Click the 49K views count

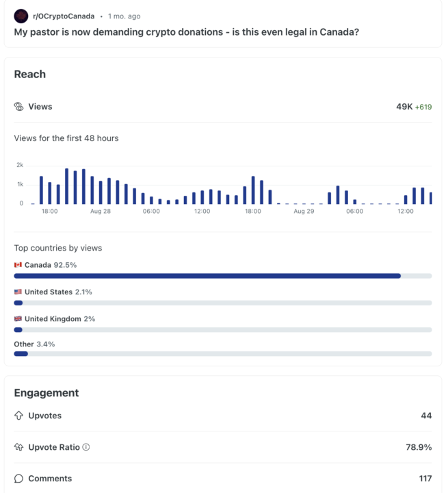pos(404,107)
